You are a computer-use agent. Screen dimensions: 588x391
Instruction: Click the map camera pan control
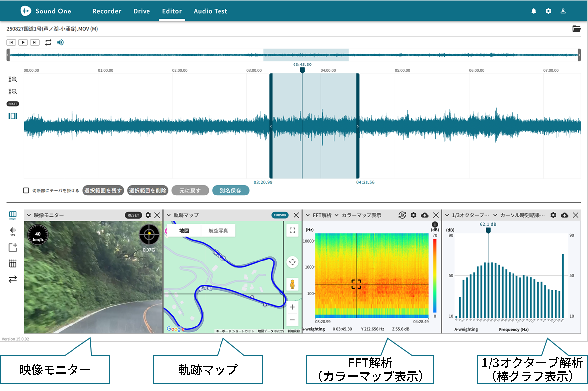coord(292,262)
